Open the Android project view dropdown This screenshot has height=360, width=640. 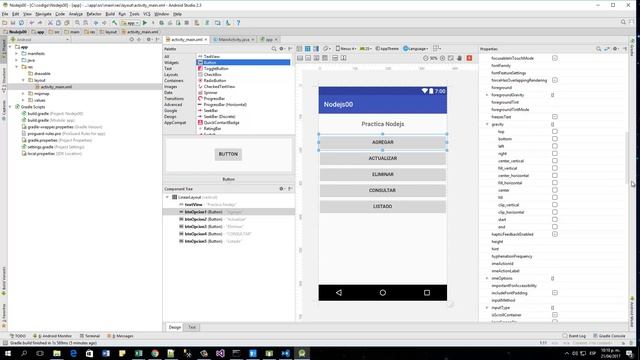[x=40, y=40]
